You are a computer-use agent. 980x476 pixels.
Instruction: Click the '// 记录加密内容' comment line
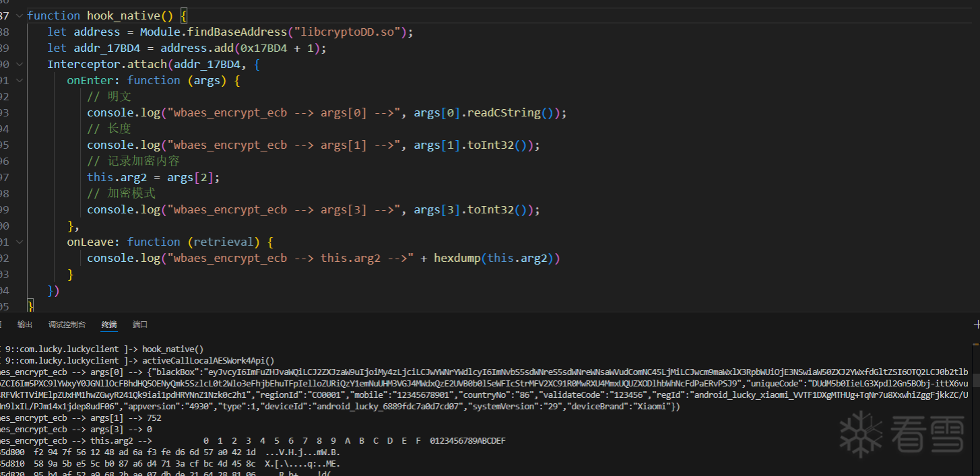pyautogui.click(x=133, y=161)
